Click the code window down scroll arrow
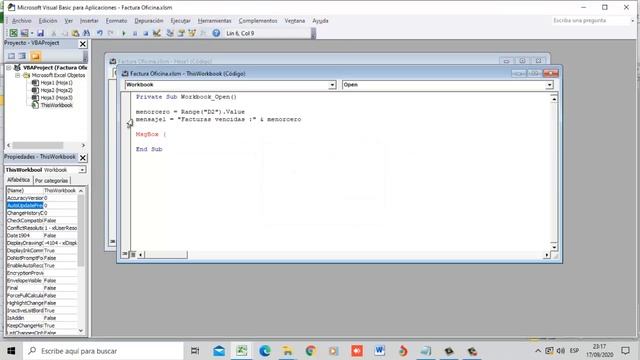Viewport: 640px width, 360px height. (x=554, y=247)
